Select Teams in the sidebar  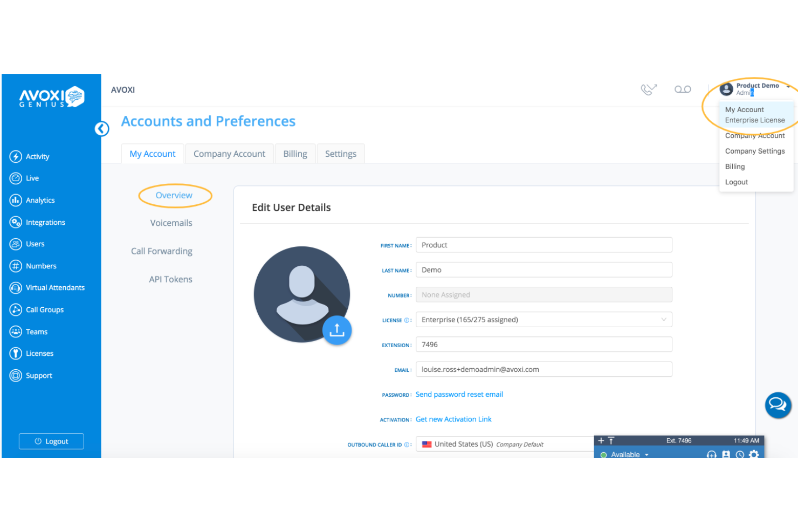coord(29,331)
